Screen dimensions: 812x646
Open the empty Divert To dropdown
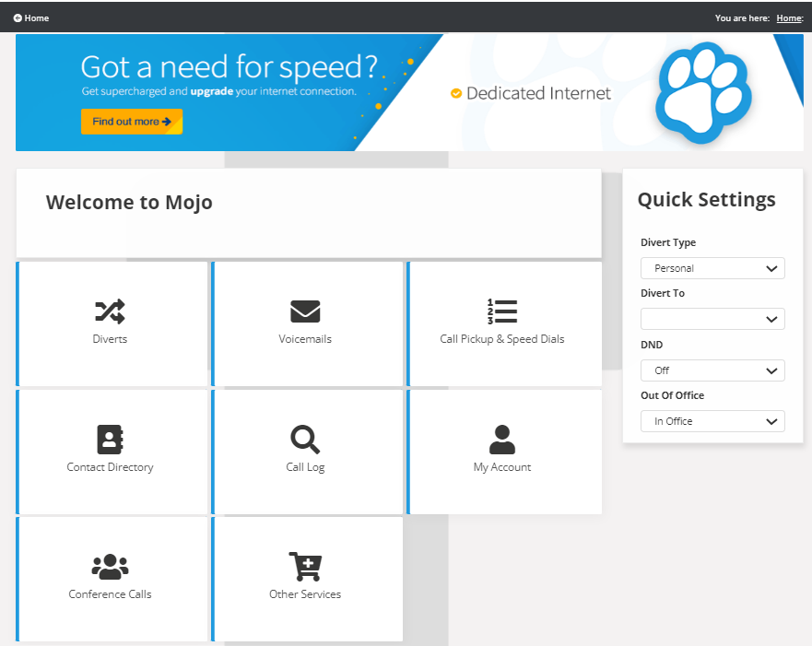coord(712,319)
